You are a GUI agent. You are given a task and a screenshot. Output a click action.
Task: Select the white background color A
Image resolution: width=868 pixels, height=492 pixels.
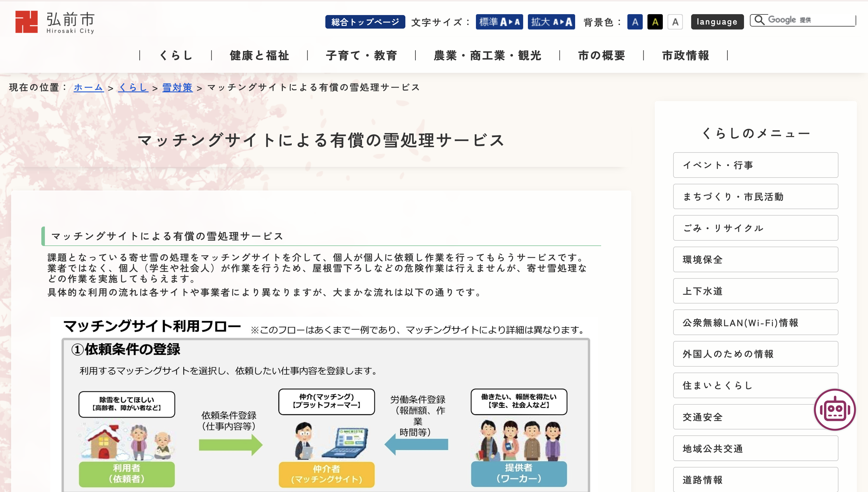675,22
